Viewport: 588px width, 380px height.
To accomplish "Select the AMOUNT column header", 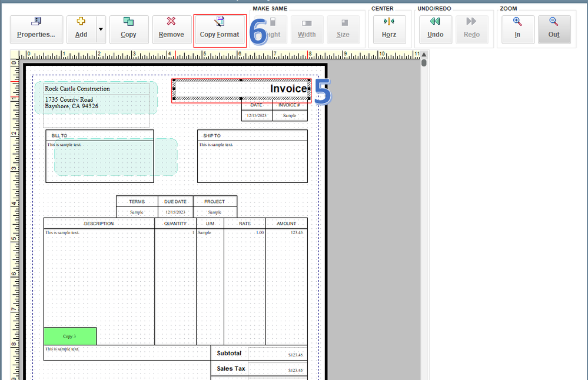I will click(287, 224).
